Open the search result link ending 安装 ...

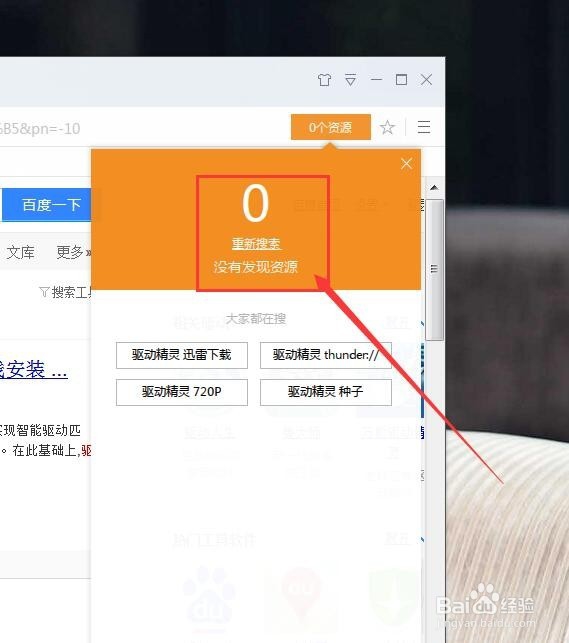34,369
